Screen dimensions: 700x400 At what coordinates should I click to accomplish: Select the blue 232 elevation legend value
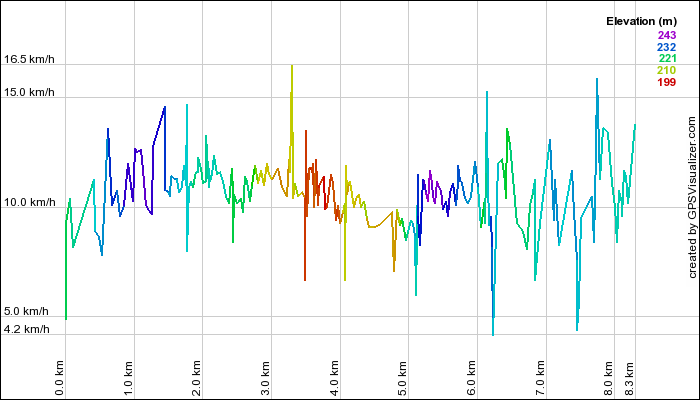[667, 47]
